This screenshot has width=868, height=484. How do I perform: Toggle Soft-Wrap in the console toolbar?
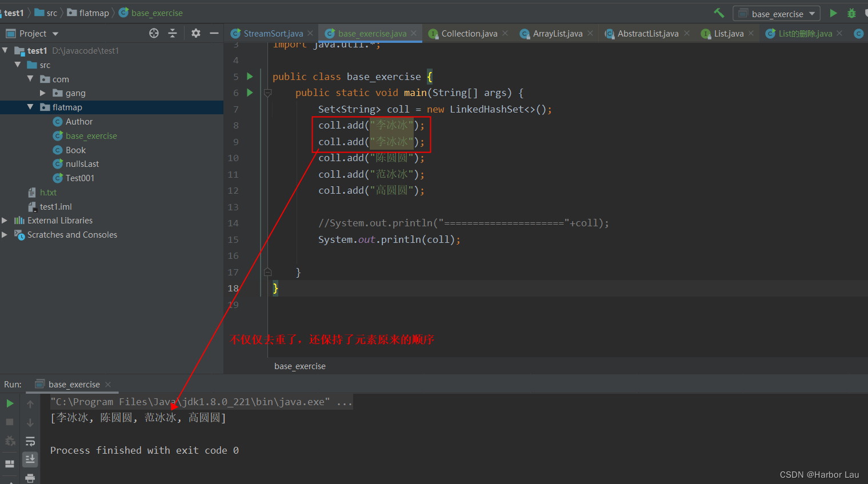(x=30, y=441)
